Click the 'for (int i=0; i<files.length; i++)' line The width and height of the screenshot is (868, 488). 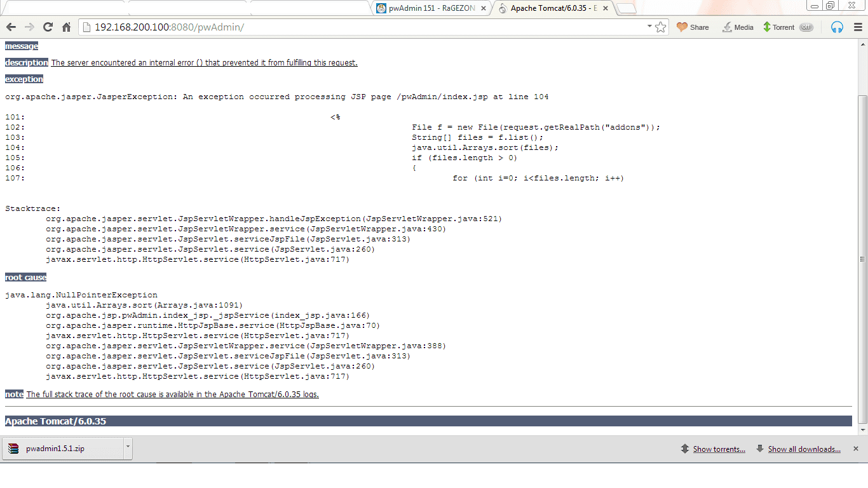pyautogui.click(x=538, y=179)
